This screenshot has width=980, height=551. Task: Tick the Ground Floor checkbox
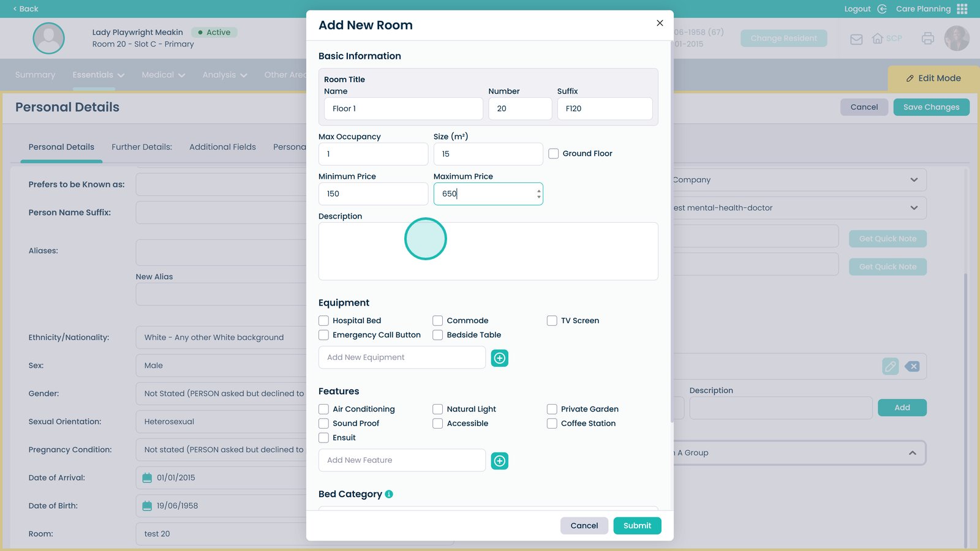(554, 154)
